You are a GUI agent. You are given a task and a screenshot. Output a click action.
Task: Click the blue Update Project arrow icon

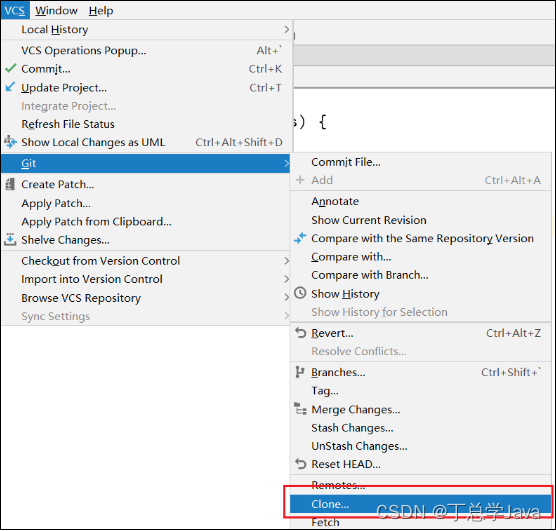11,87
